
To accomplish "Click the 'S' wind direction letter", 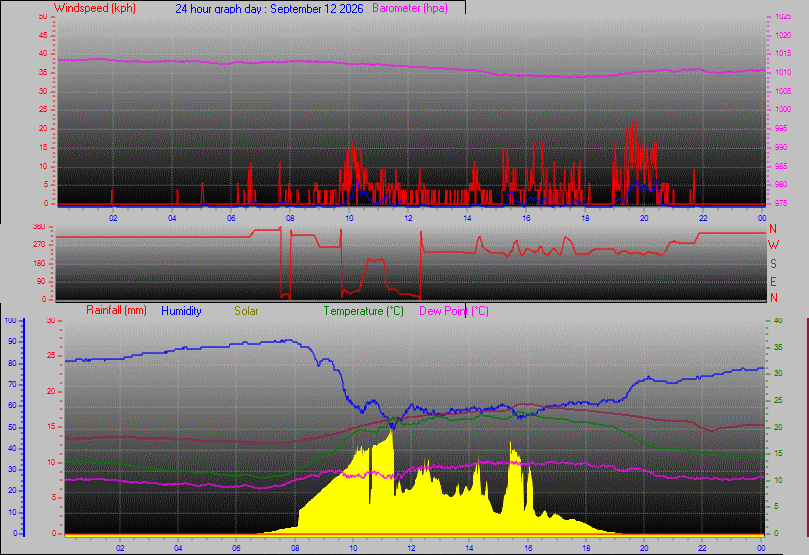I will [773, 264].
